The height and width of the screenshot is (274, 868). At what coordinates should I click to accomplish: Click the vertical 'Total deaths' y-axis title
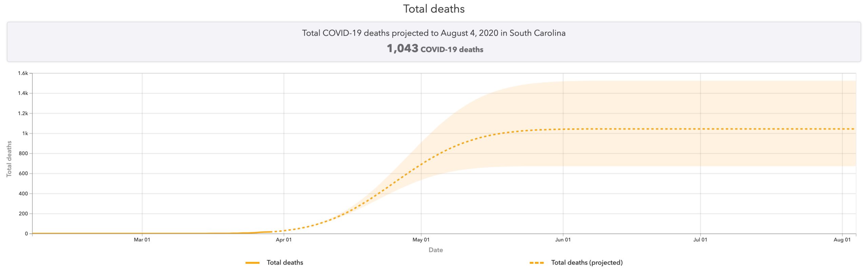click(9, 159)
